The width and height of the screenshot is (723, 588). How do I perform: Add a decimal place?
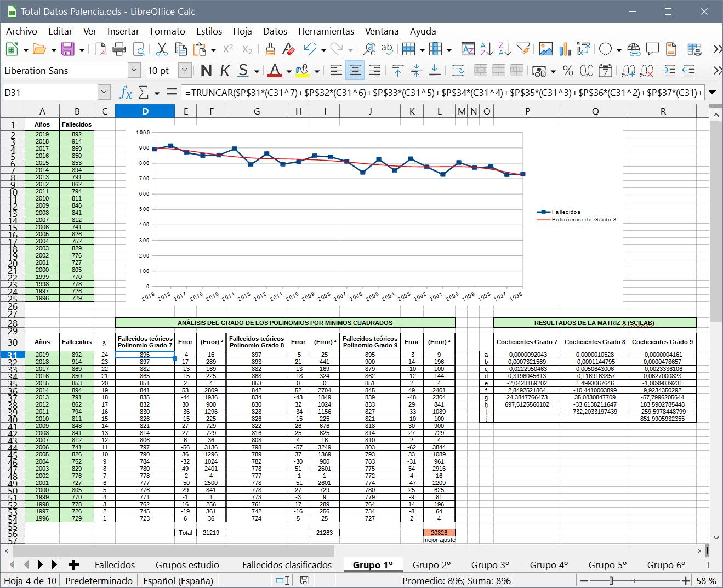tap(629, 71)
